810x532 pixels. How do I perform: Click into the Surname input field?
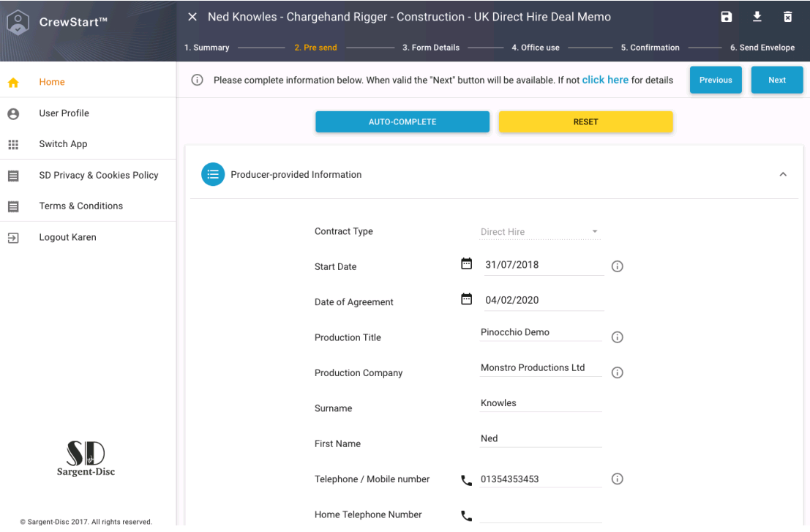541,403
